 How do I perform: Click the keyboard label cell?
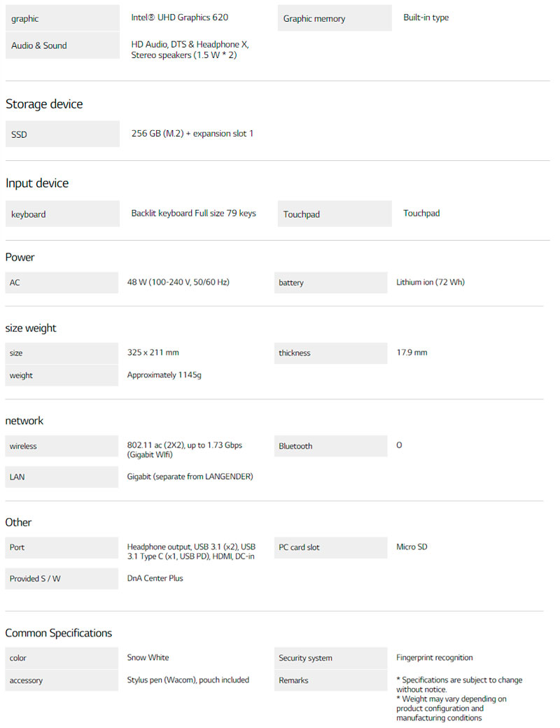tap(62, 214)
